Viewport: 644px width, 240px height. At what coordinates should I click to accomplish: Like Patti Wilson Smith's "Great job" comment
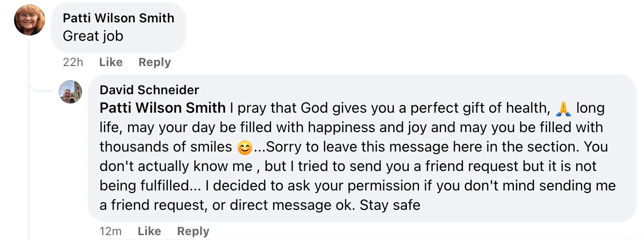click(x=111, y=62)
